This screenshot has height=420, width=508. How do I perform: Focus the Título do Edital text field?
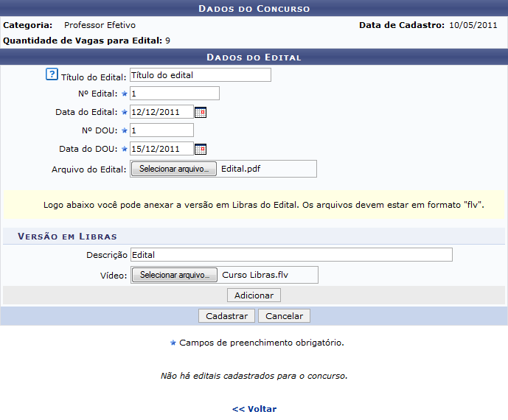click(200, 75)
